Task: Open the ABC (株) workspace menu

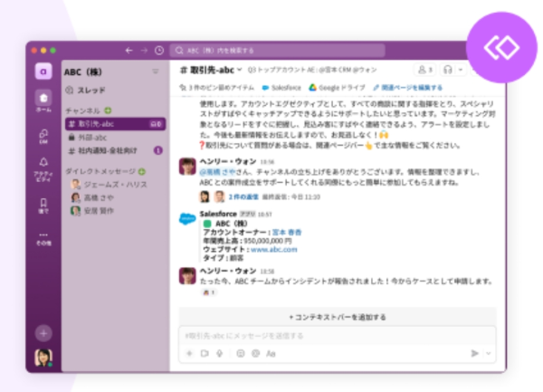Action: click(83, 72)
